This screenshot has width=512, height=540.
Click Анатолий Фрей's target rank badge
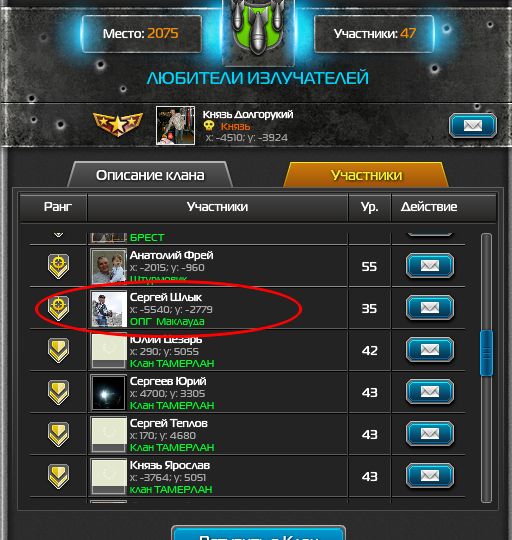58,266
